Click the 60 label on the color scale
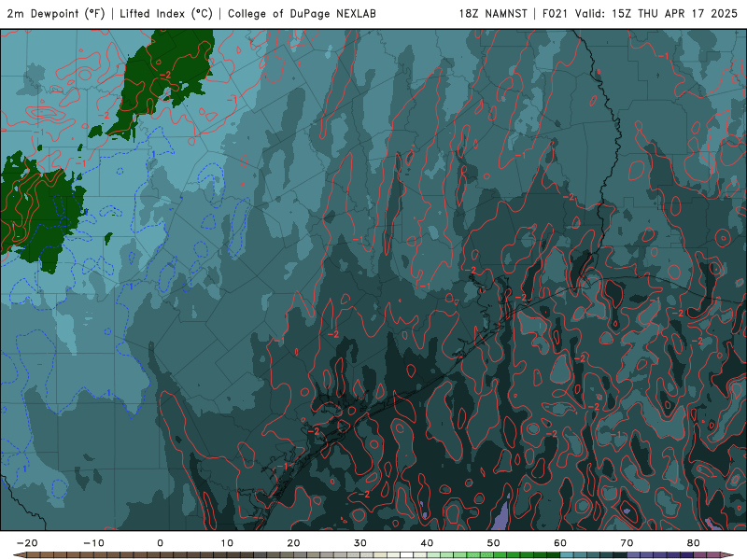 560,543
